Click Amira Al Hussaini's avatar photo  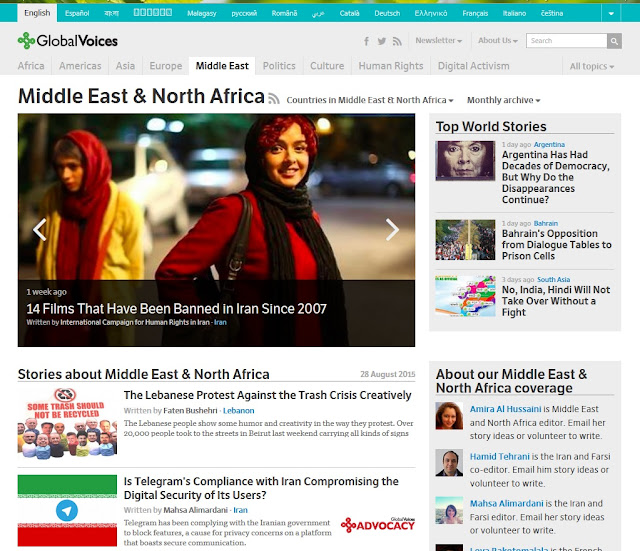(x=449, y=415)
